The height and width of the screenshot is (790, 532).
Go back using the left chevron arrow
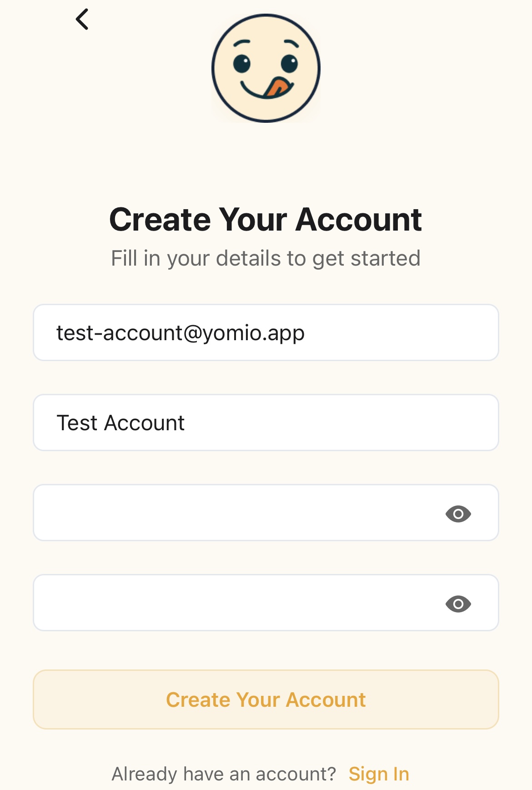pos(82,20)
